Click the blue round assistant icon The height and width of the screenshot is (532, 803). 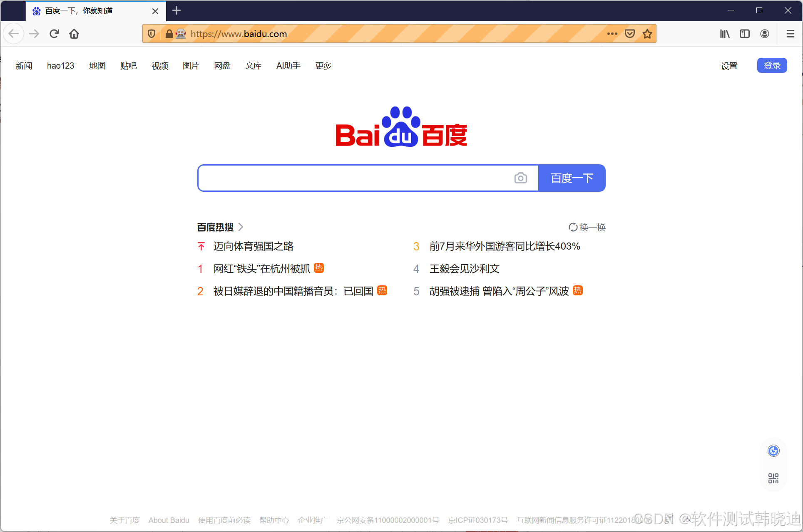773,450
